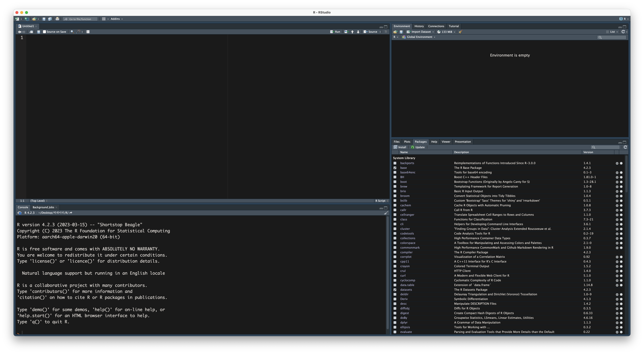Viewport: 644px width, 354px height.
Task: Click the show in new window icon
Action: tap(31, 32)
